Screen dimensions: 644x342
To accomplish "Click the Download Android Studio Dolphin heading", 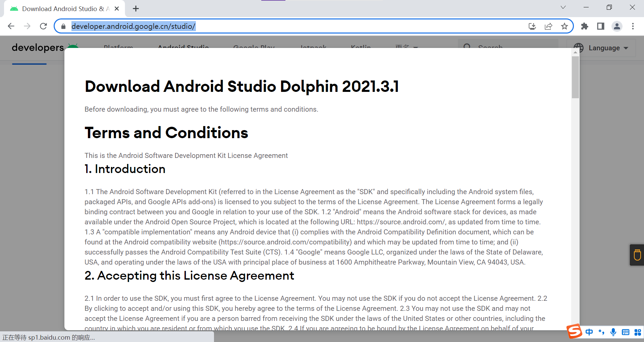I will click(241, 87).
